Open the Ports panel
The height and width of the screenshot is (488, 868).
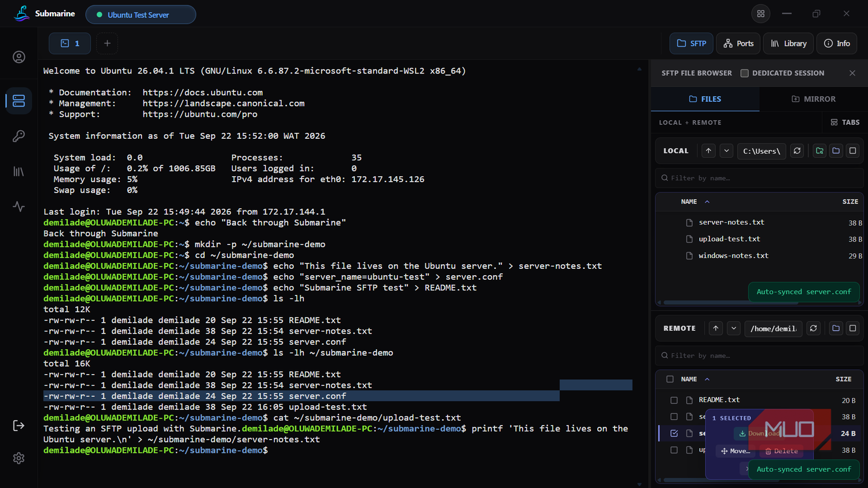tap(738, 43)
